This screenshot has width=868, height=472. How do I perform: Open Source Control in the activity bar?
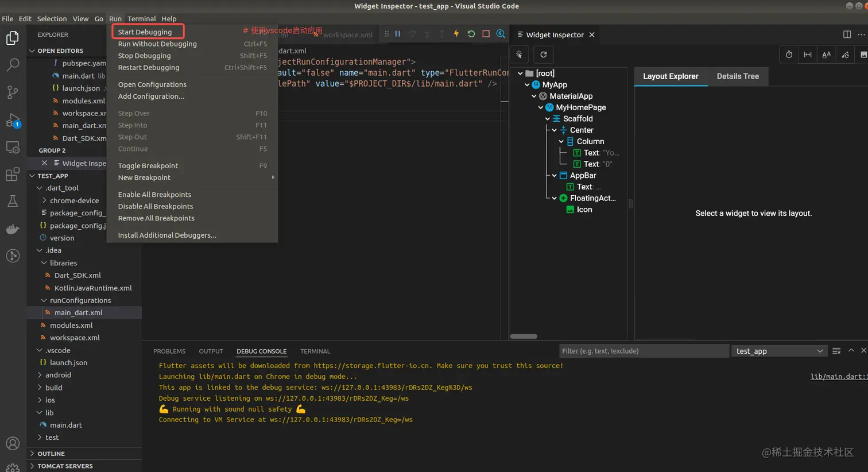13,92
